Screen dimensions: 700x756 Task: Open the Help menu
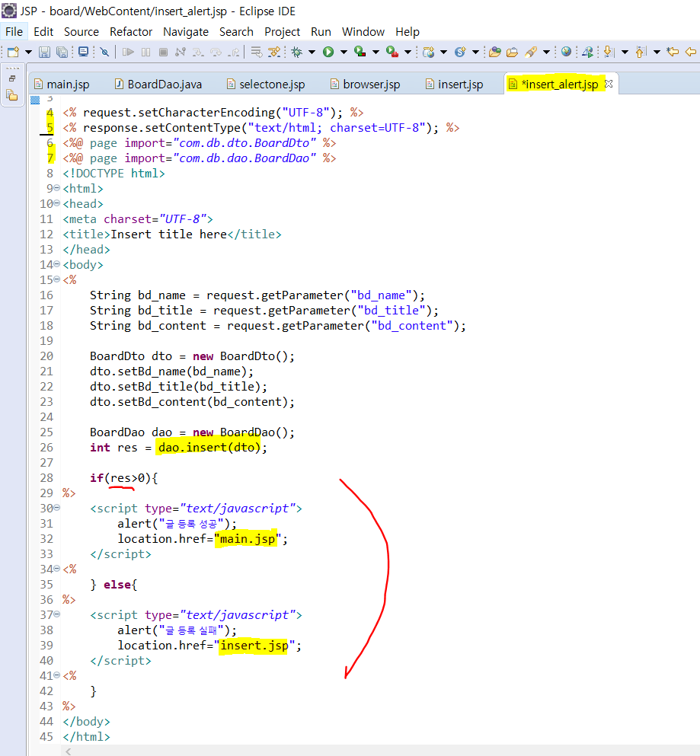click(x=408, y=32)
